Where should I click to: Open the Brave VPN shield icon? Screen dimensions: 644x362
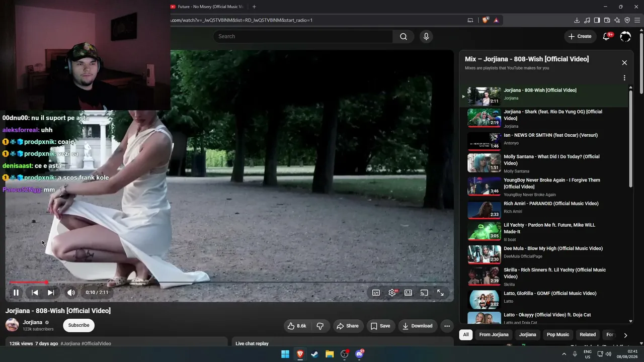point(627,20)
